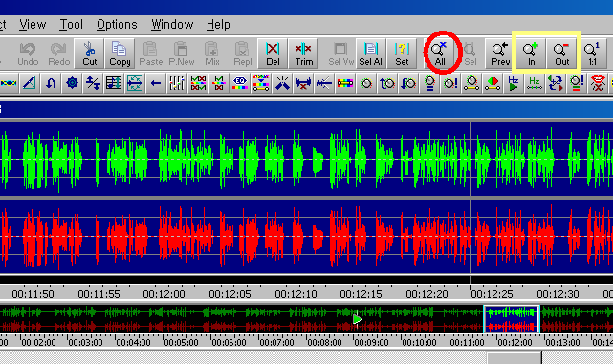The width and height of the screenshot is (613, 364).
Task: Open the filter icon with check and X marks
Action: coord(198,83)
